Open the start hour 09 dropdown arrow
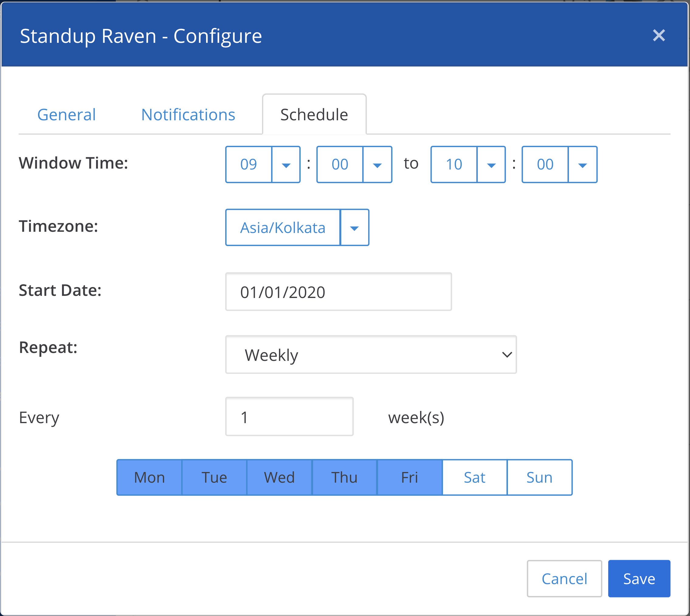690x616 pixels. tap(286, 165)
